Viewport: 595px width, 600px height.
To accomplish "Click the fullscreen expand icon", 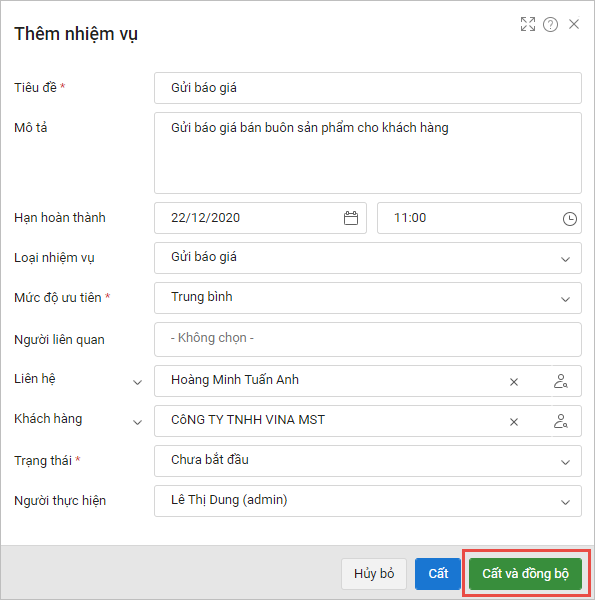I will (x=528, y=24).
